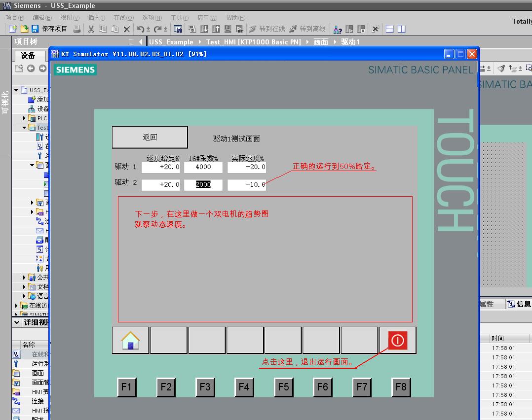Viewport: 532px width, 420px height.
Task: Expand the 语言 folder node
Action: coord(24,296)
